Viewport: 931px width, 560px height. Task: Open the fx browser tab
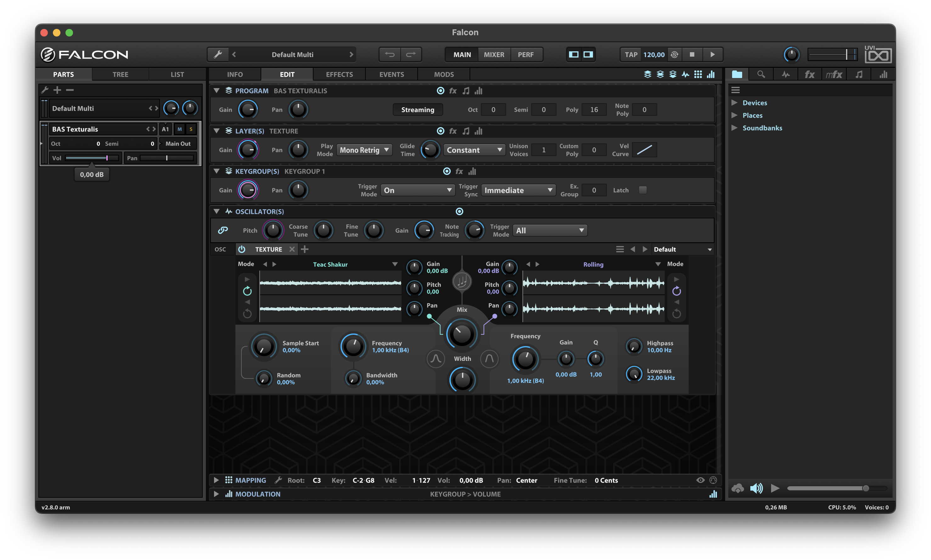click(x=810, y=74)
